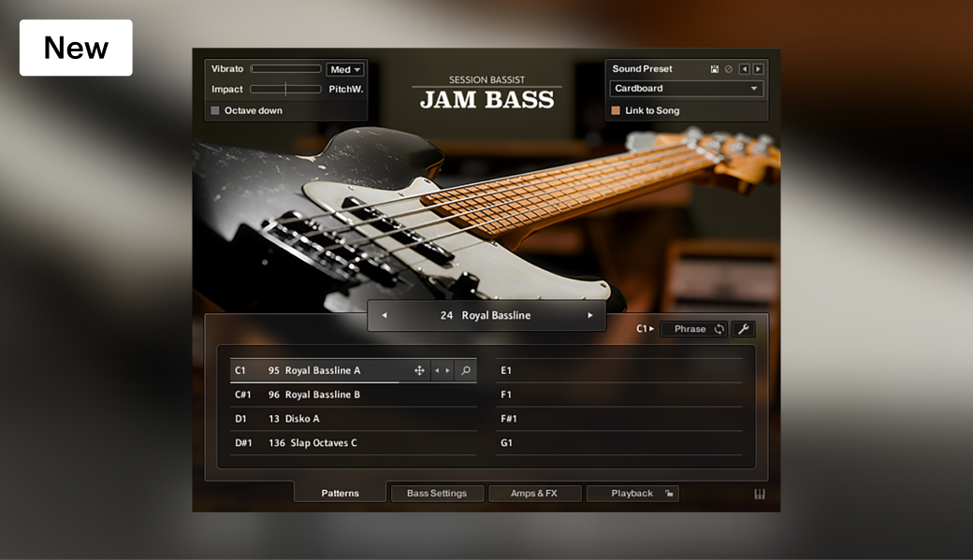973x560 pixels.
Task: Click the JAM BASS title logo
Action: 486,99
